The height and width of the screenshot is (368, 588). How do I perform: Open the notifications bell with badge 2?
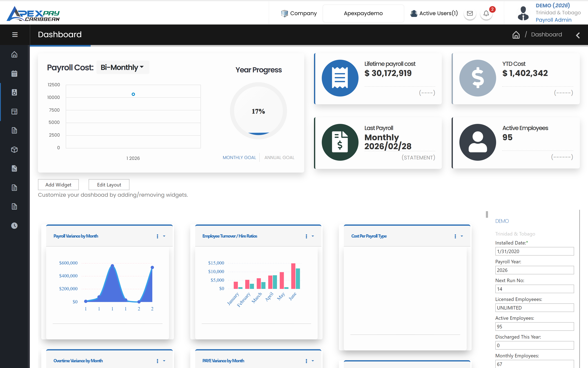coord(487,13)
